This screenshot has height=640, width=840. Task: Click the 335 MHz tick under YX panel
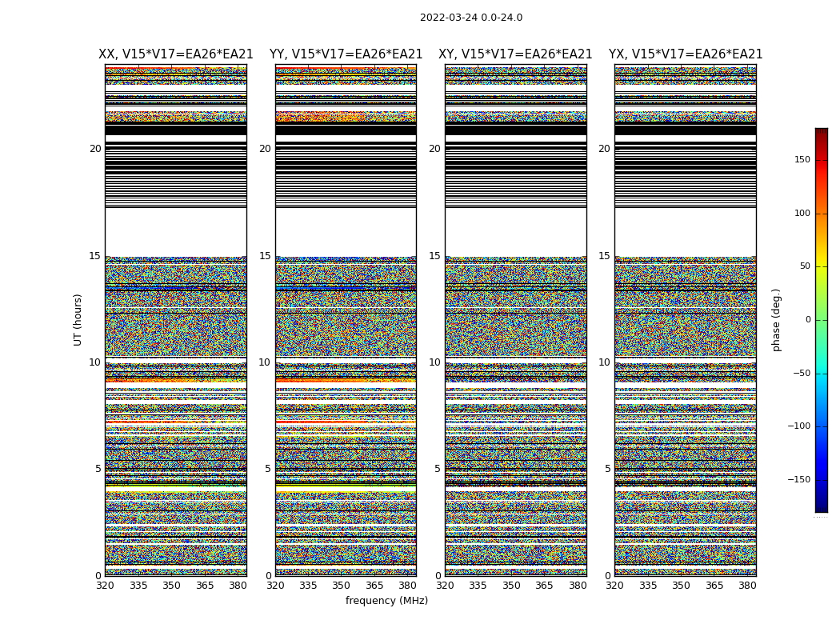[648, 586]
